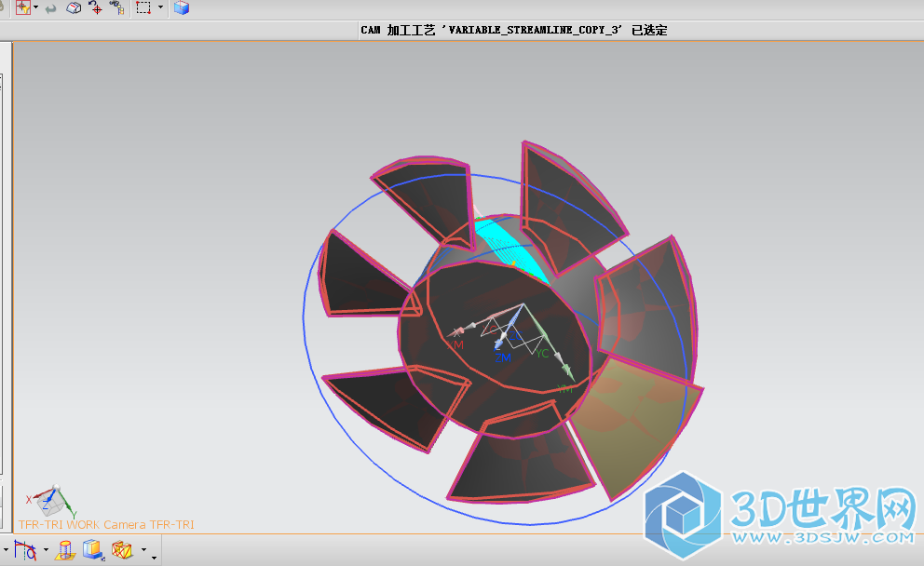
Task: Click the ZM axis label of the coordinate system
Action: pos(503,357)
